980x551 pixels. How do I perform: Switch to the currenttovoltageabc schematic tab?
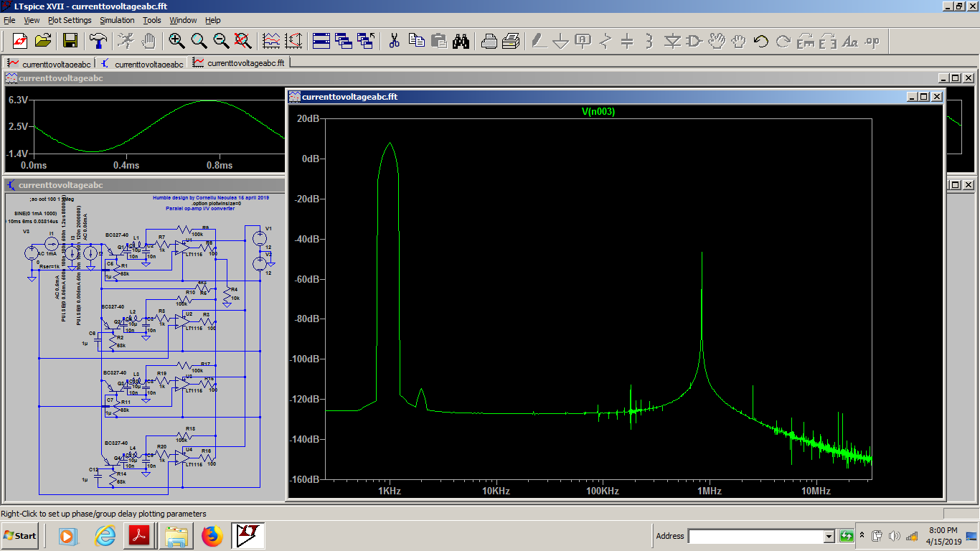(142, 63)
